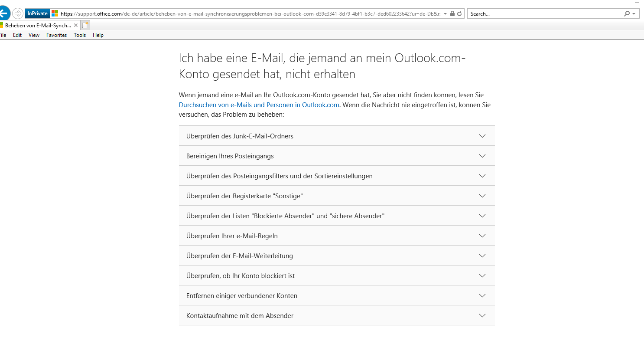Click the lock security icon
644x341 pixels.
coord(452,13)
